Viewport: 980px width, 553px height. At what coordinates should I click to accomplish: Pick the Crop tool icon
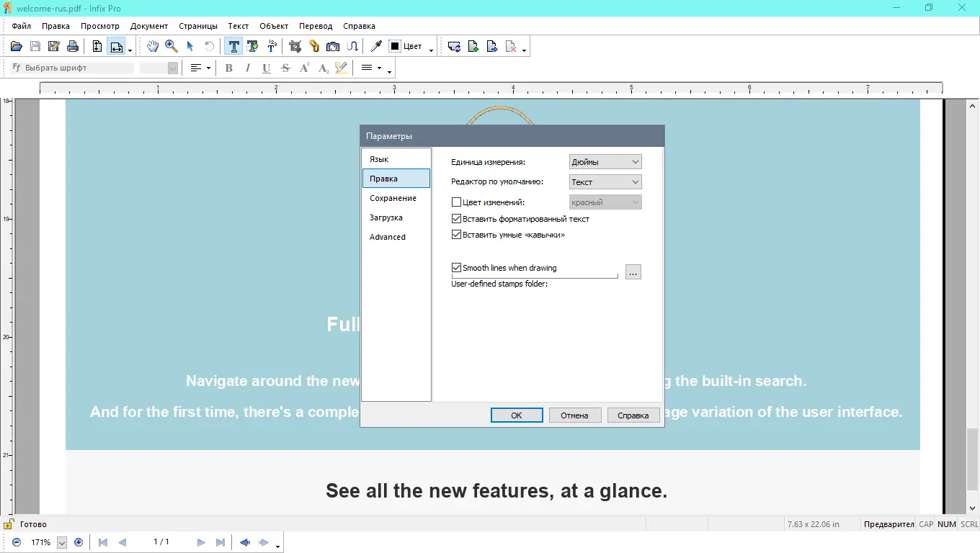tap(295, 47)
